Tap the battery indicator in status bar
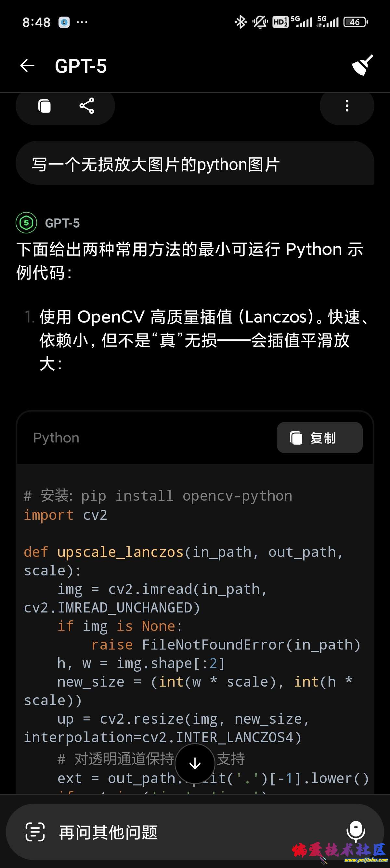 pyautogui.click(x=355, y=22)
